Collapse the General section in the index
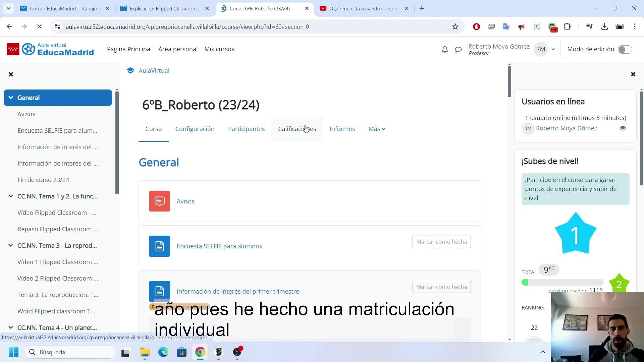The width and height of the screenshot is (644, 362). pos(11,98)
